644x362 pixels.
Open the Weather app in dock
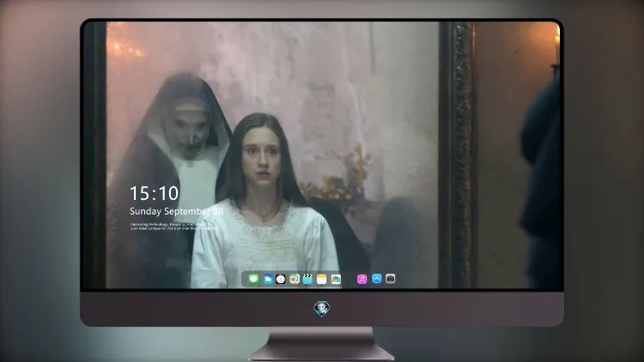coord(267,279)
